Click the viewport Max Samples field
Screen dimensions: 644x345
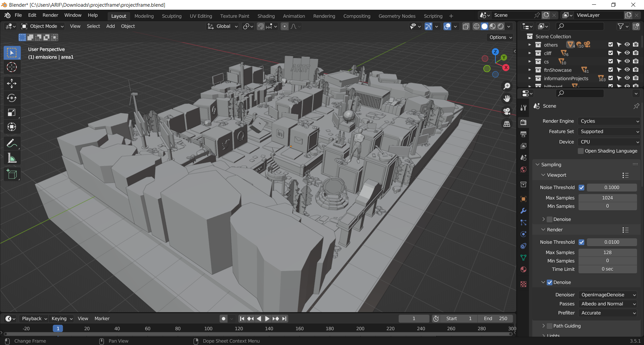tap(607, 198)
